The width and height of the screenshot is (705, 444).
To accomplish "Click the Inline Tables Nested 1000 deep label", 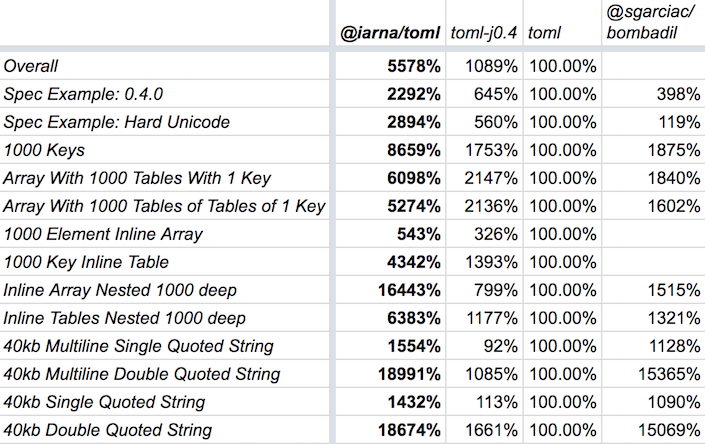I will point(124,318).
